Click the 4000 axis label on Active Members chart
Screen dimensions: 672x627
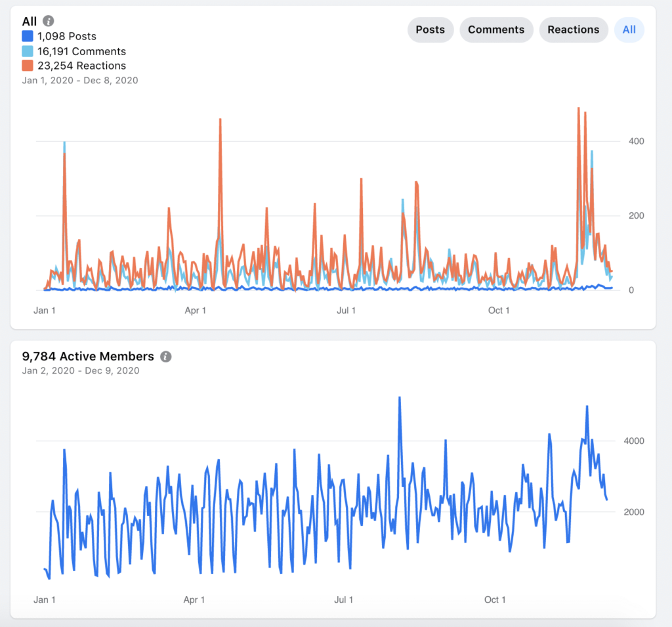(634, 441)
